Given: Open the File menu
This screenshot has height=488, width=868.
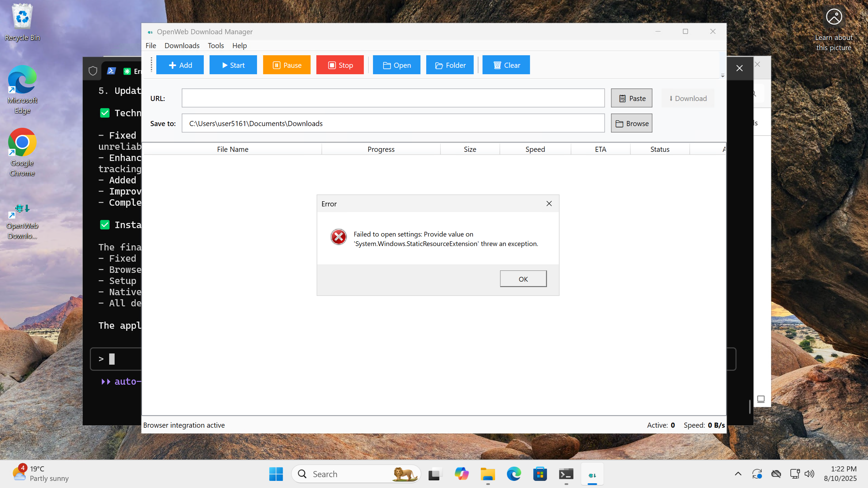Looking at the screenshot, I should pos(151,46).
